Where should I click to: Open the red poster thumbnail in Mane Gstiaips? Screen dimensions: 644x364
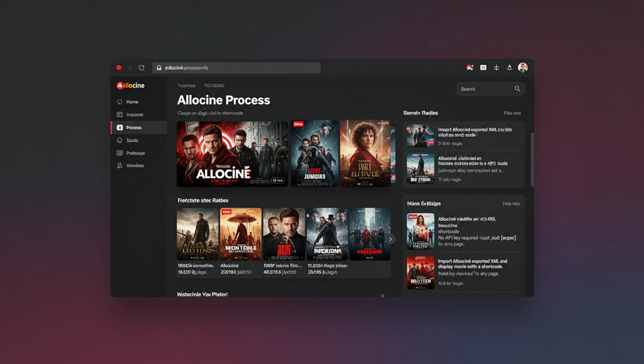420,273
